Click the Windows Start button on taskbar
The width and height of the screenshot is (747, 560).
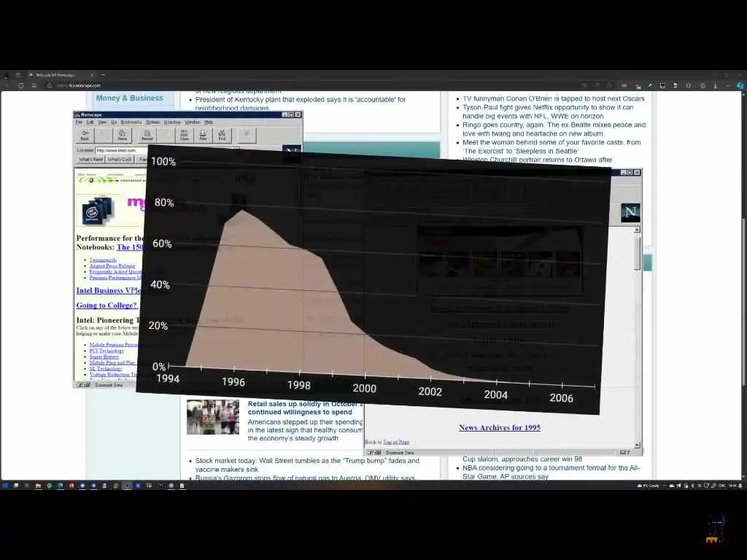point(5,486)
